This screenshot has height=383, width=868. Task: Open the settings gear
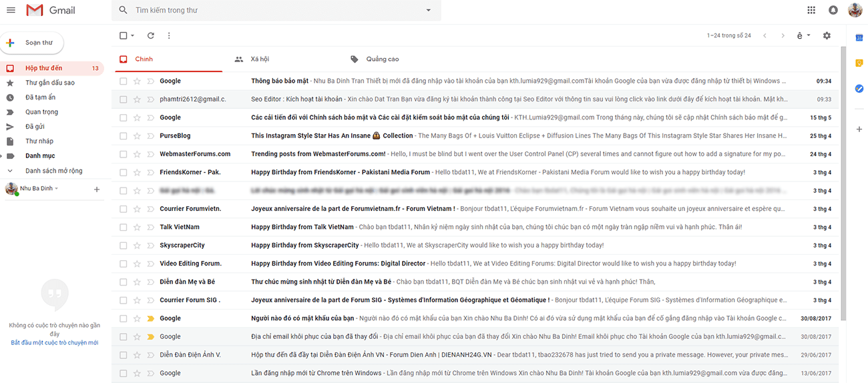coord(827,35)
